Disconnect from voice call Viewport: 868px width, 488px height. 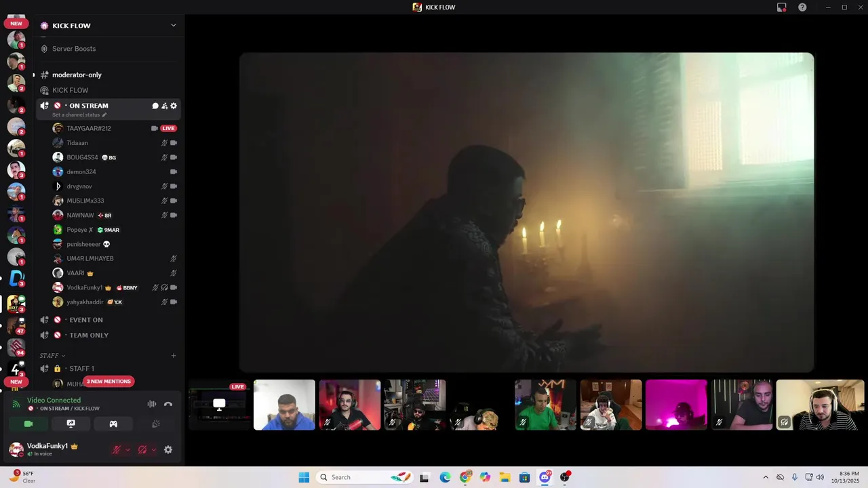point(168,404)
